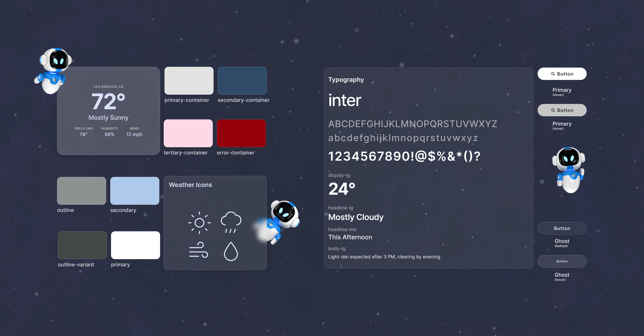Viewport: 644px width, 336px height.
Task: Select the secondary-container color swatch
Action: point(242,81)
